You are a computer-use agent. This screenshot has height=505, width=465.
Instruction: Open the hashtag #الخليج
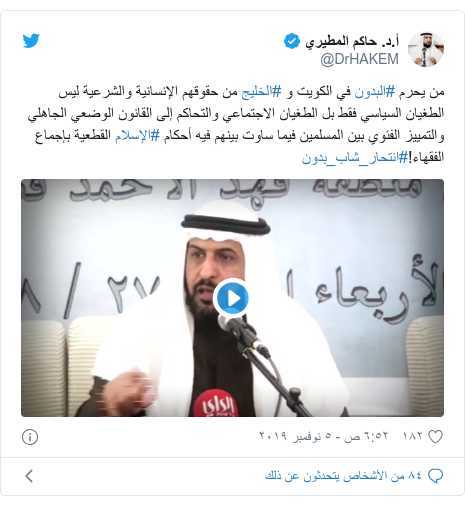click(x=261, y=91)
